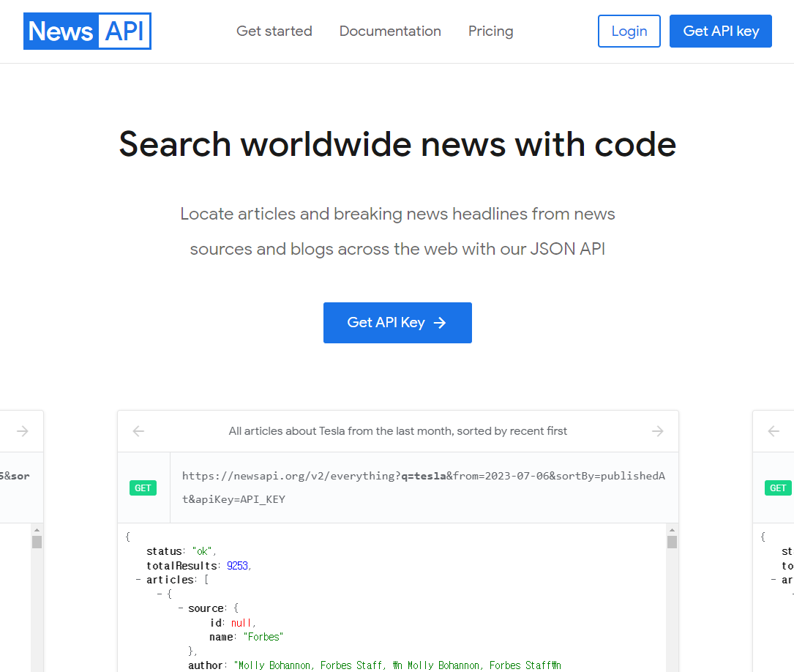Open the Documentation menu item

pyautogui.click(x=390, y=31)
